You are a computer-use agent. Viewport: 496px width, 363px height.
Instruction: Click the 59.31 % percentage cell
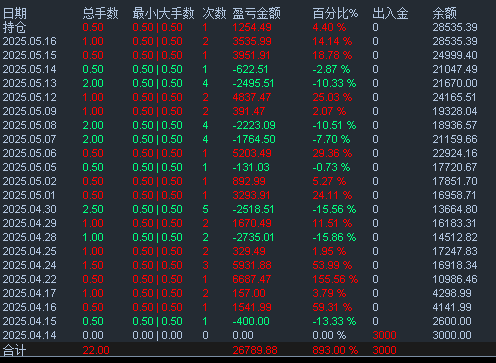point(332,307)
